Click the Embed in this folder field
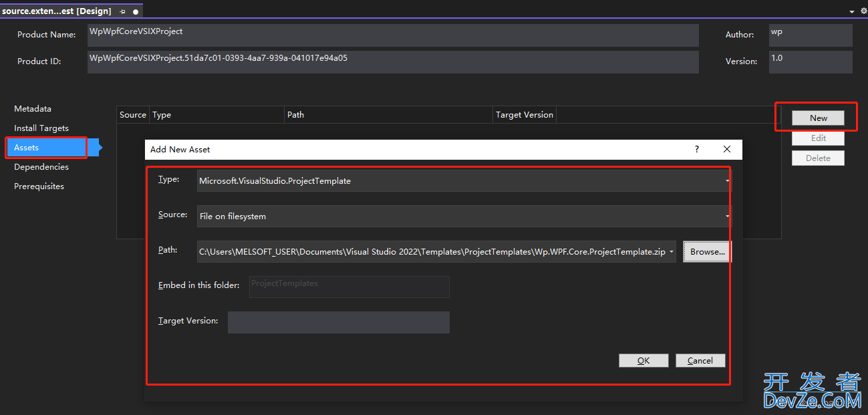Viewport: 868px width, 415px height. coord(349,287)
